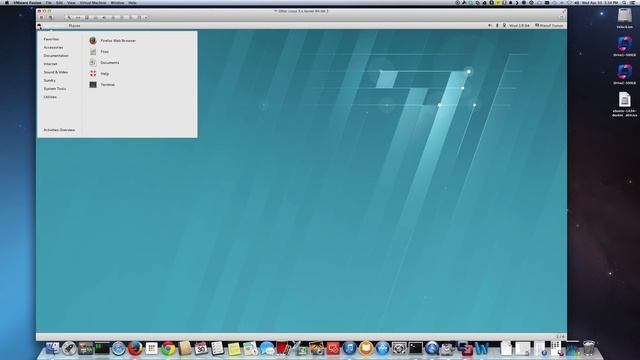This screenshot has width=640, height=360.
Task: Open Firefox from the Dock
Action: point(135,348)
